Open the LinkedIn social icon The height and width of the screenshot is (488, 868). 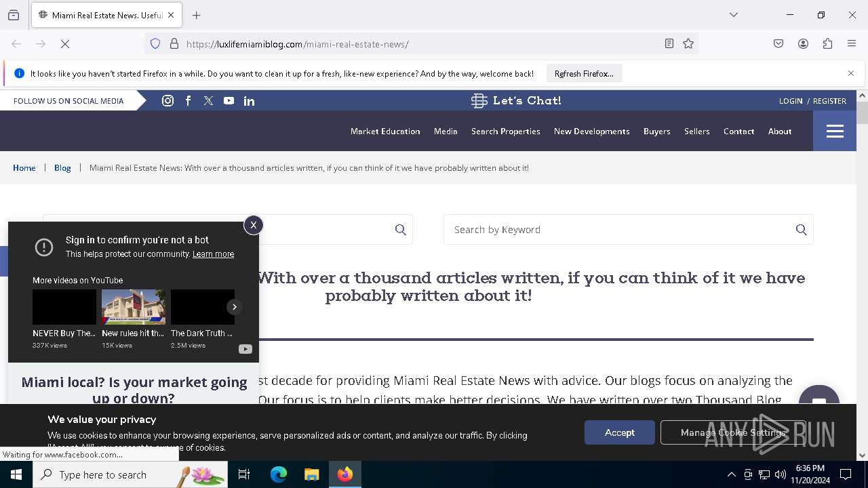click(x=249, y=100)
